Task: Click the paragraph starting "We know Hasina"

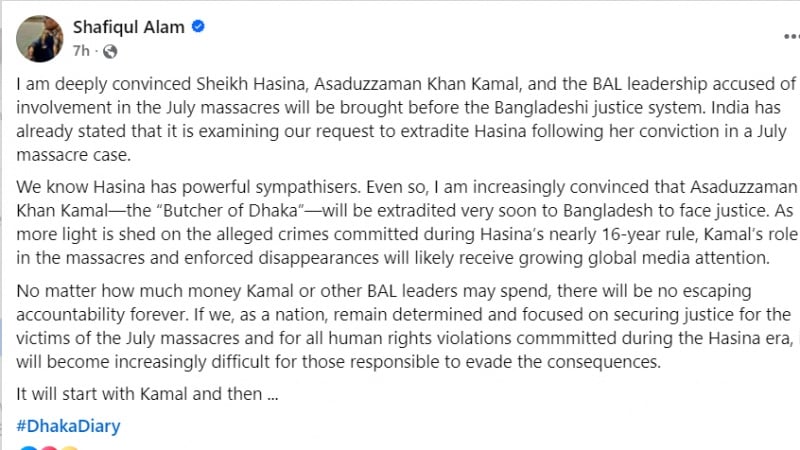Action: point(400,222)
